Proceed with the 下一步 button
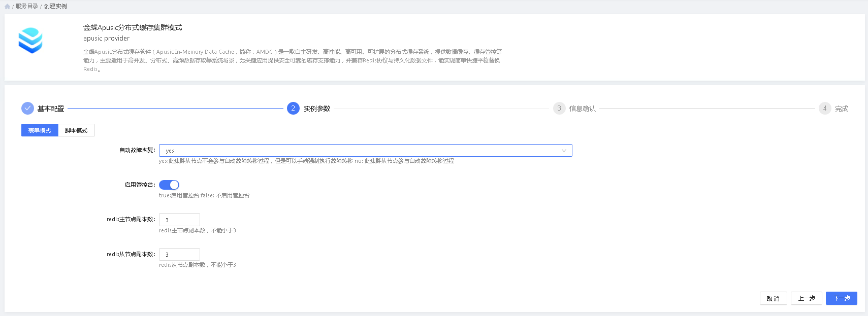Screen dimensions: 868x316 (x=841, y=298)
